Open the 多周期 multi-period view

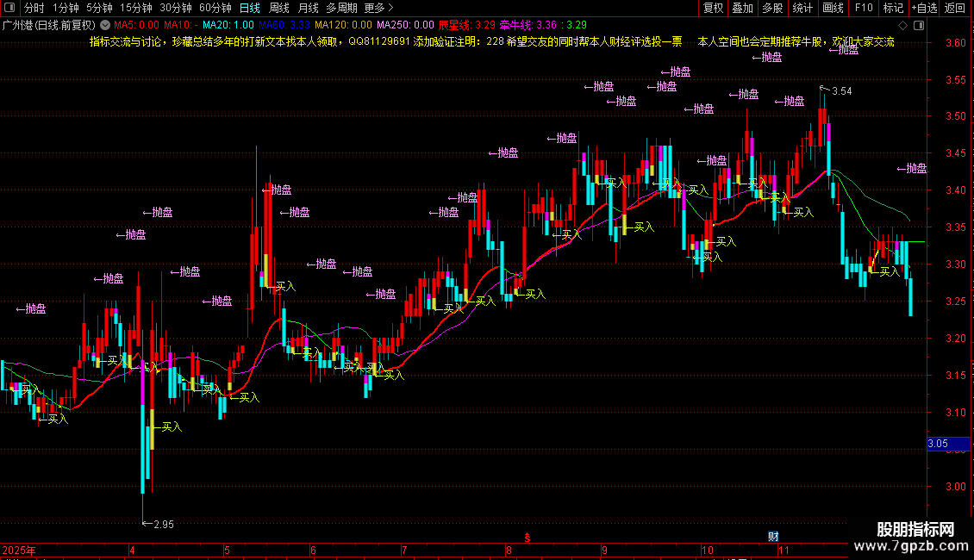coord(341,8)
